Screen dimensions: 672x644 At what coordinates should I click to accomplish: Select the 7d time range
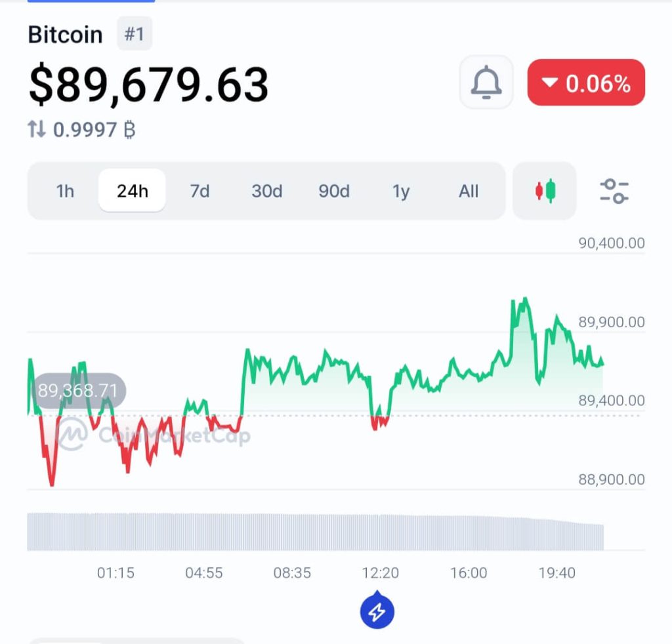pos(199,191)
